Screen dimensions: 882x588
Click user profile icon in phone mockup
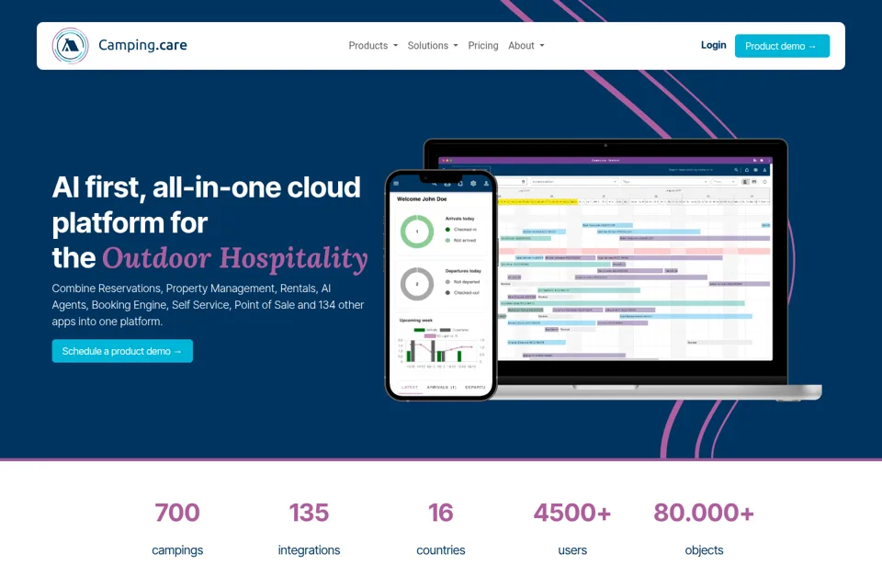tap(487, 184)
